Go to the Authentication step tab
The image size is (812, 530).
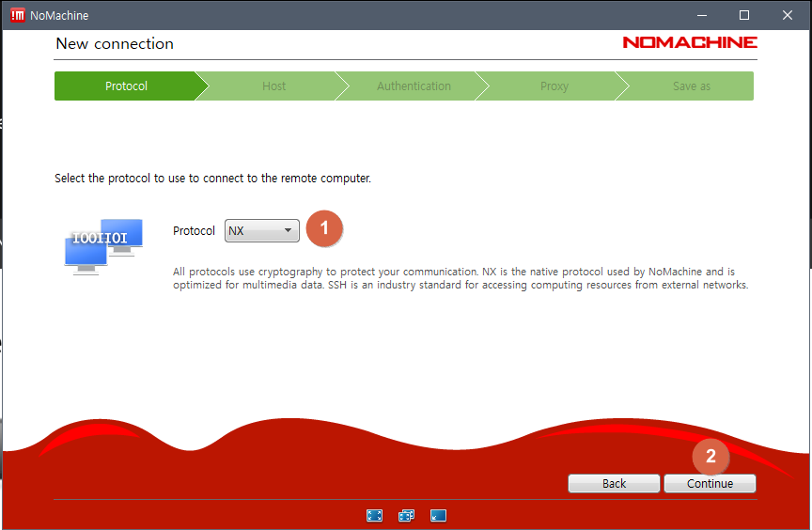pyautogui.click(x=414, y=86)
